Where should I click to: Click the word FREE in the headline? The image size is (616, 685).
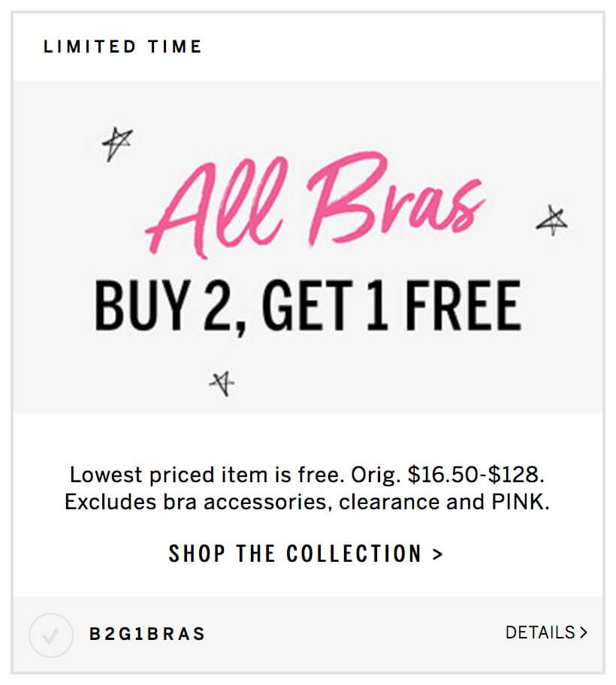click(x=464, y=306)
